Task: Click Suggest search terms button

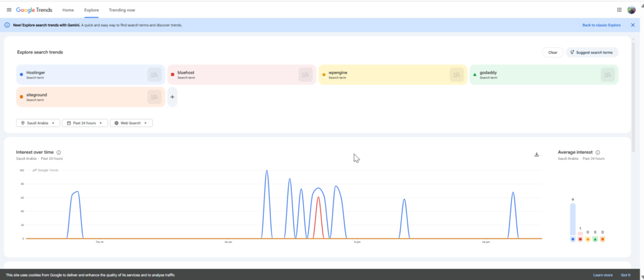Action: pyautogui.click(x=592, y=52)
